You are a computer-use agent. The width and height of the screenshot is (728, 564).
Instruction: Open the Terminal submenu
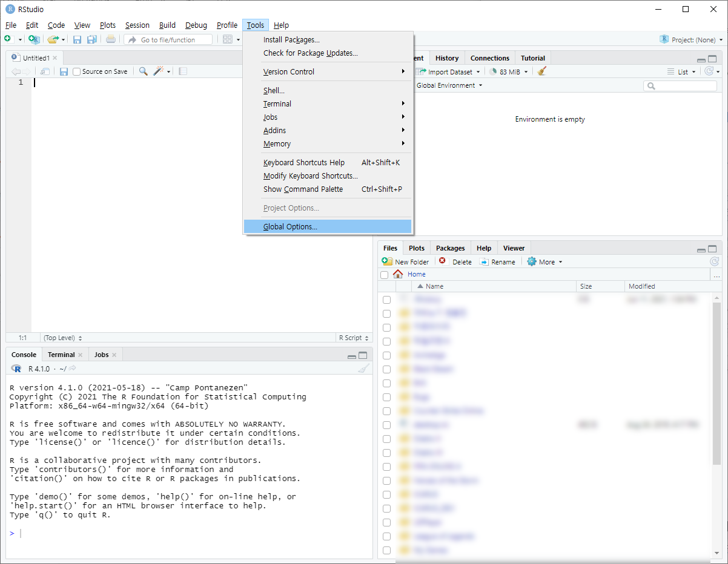(x=328, y=104)
